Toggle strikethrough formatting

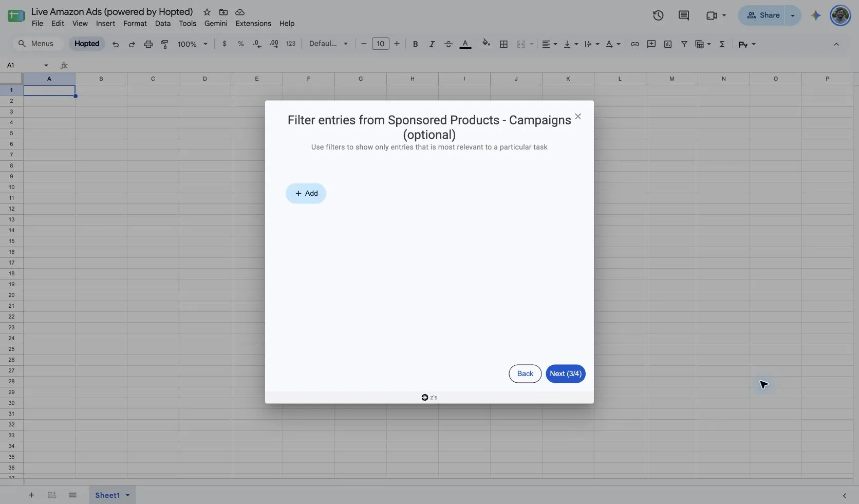tap(449, 44)
